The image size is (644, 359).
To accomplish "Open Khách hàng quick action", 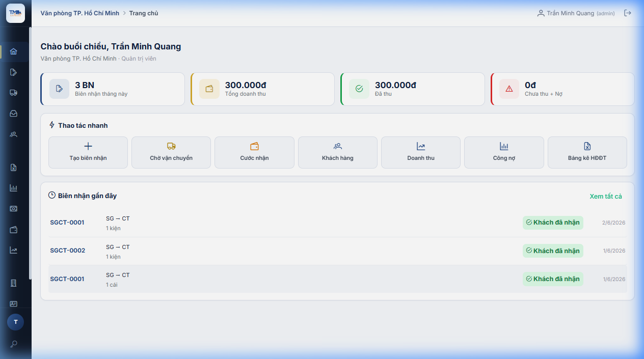I will tap(338, 152).
